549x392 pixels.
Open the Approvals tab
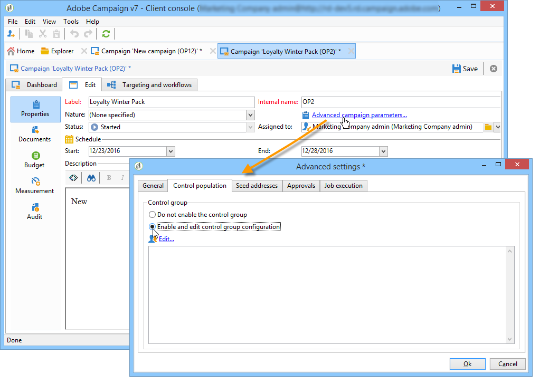tap(301, 186)
